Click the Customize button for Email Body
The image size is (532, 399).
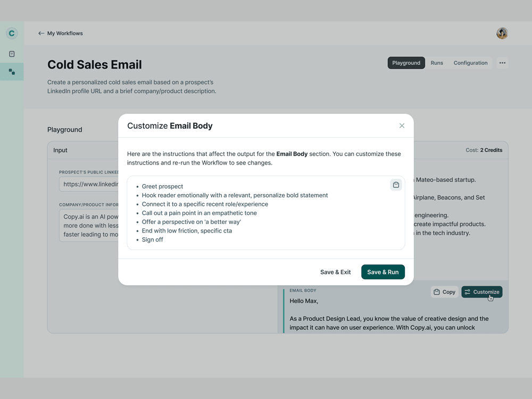(482, 292)
